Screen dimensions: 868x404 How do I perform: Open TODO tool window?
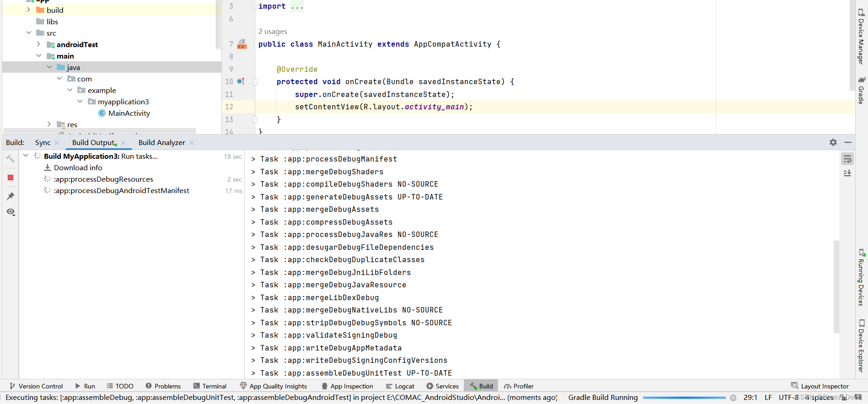[120, 386]
